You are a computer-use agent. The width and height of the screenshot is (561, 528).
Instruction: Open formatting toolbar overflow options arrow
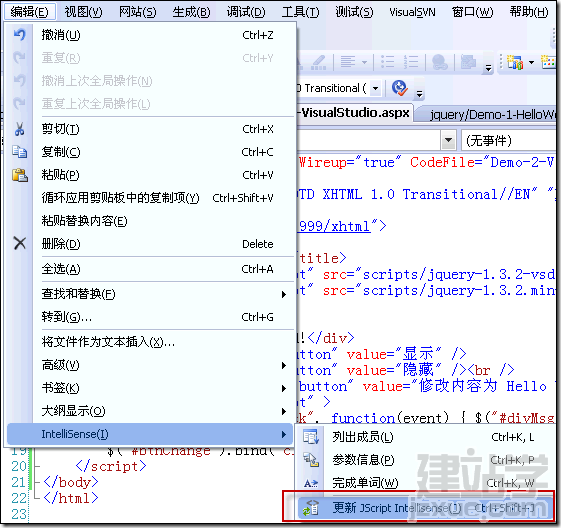point(488,67)
